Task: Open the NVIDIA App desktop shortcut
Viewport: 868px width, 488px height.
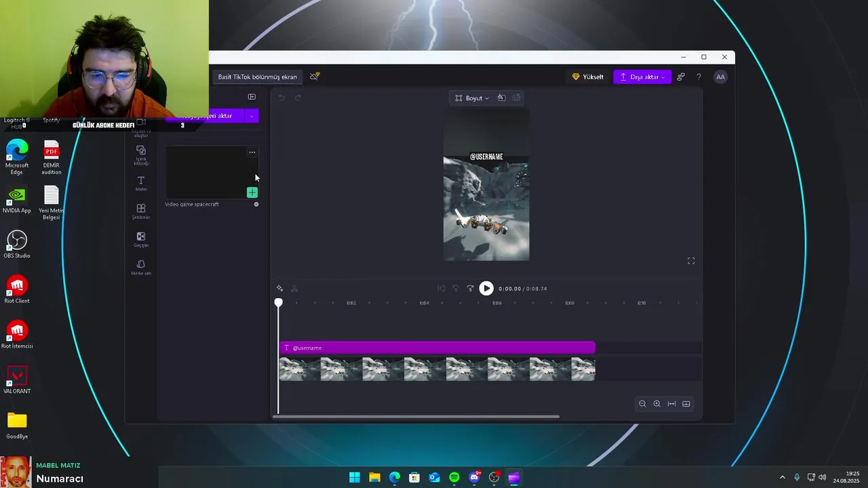Action: tap(17, 200)
